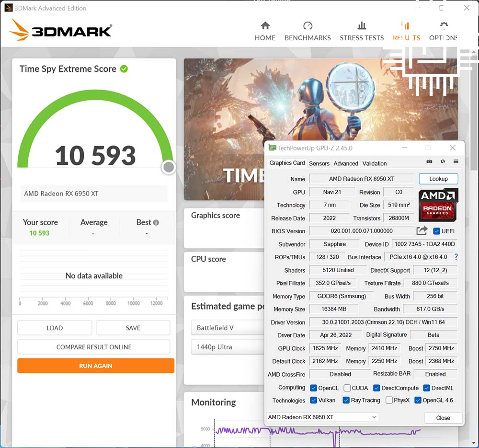The image size is (479, 448).
Task: Click the Name field in GPU-Z
Action: point(361,179)
